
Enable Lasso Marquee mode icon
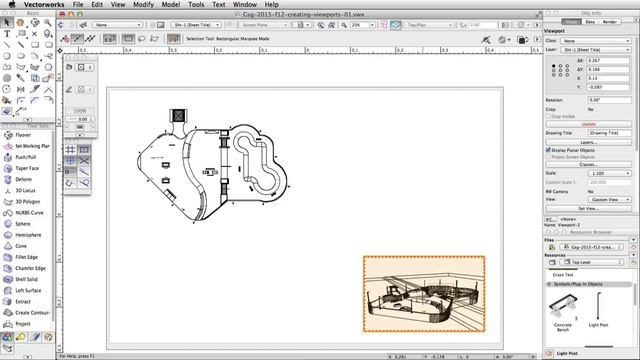[x=142, y=39]
